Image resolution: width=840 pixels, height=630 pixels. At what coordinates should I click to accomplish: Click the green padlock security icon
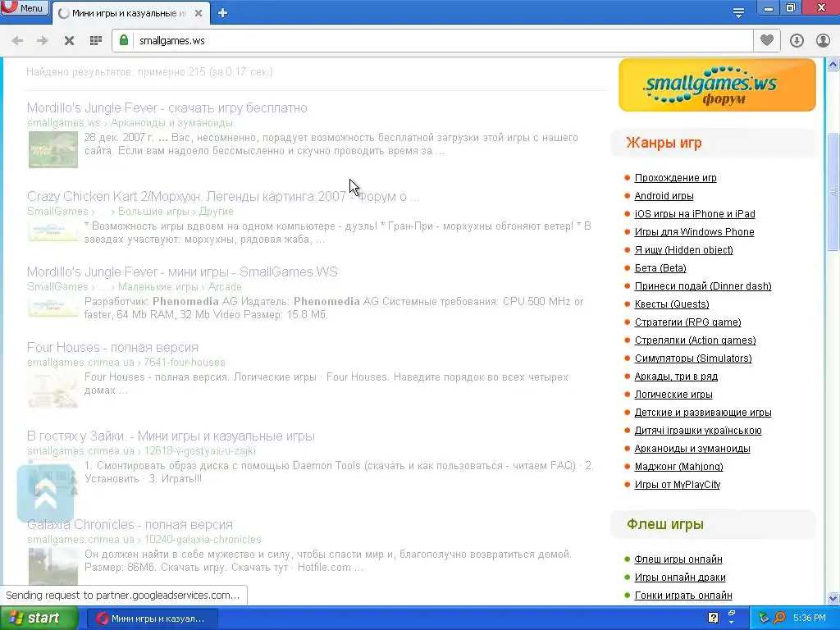(x=124, y=40)
